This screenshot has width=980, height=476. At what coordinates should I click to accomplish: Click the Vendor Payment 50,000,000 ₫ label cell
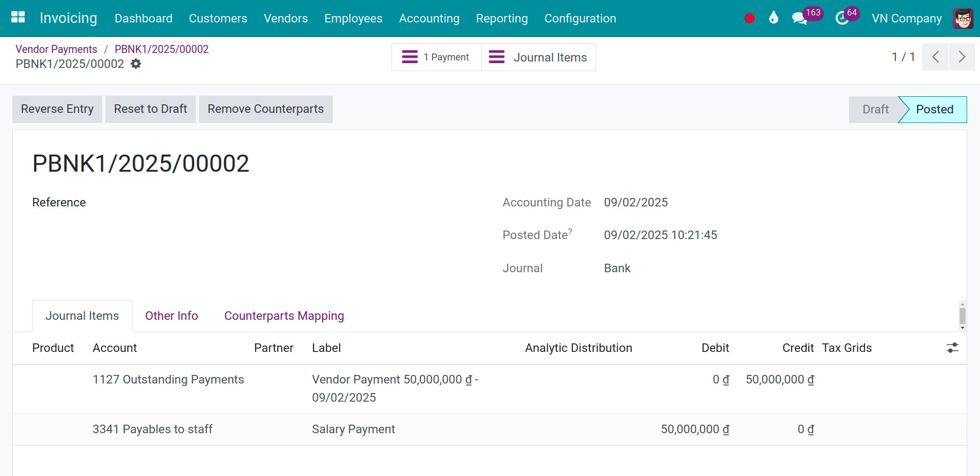[x=395, y=388]
